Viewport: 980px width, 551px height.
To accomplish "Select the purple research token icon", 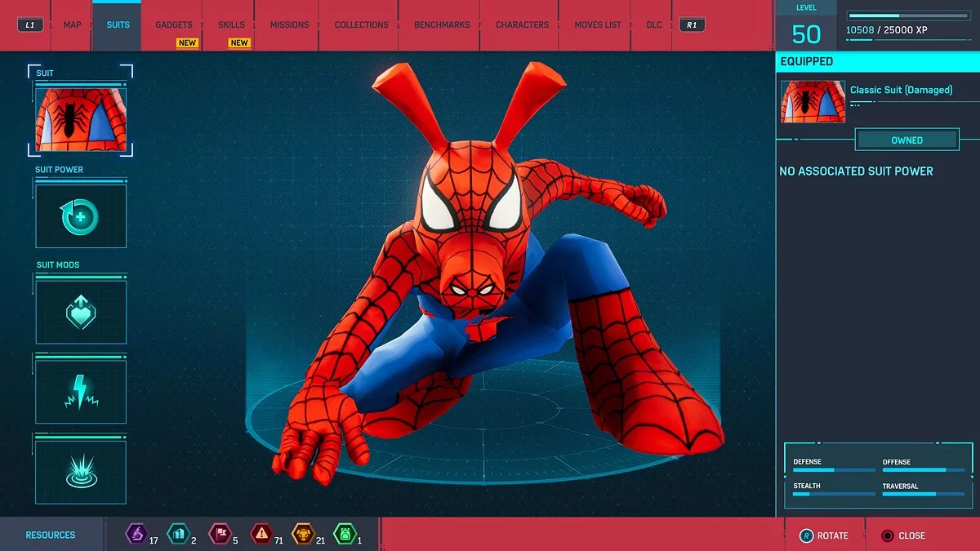I will tap(138, 535).
